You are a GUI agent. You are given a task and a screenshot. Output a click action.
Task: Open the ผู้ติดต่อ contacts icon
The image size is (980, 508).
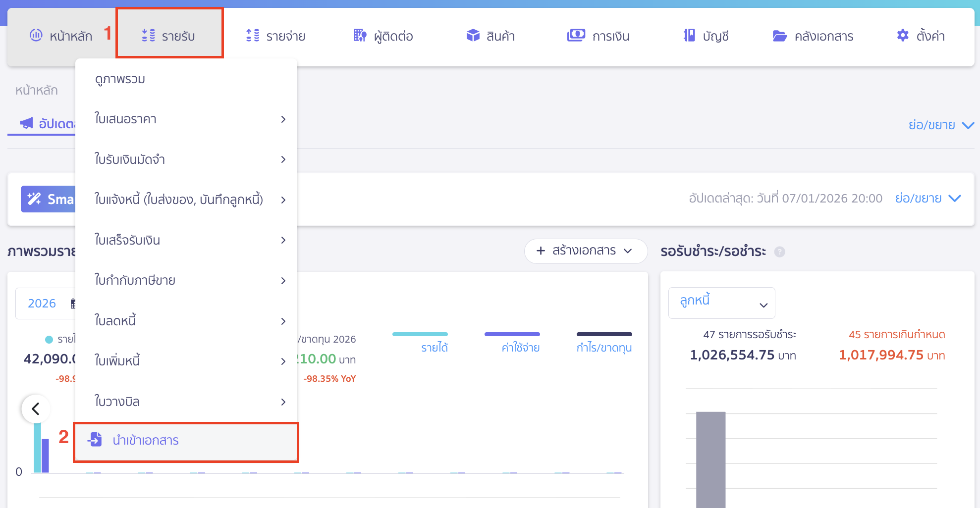click(x=360, y=35)
